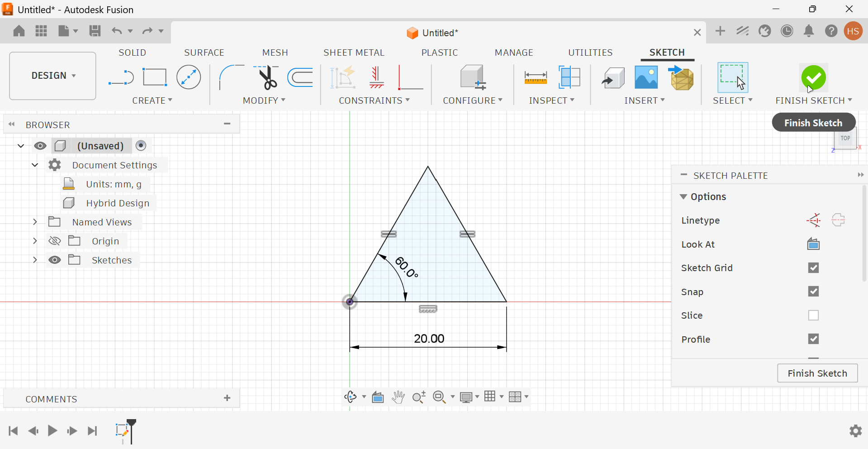This screenshot has width=868, height=449.
Task: Open the Help question mark icon
Action: point(831,31)
